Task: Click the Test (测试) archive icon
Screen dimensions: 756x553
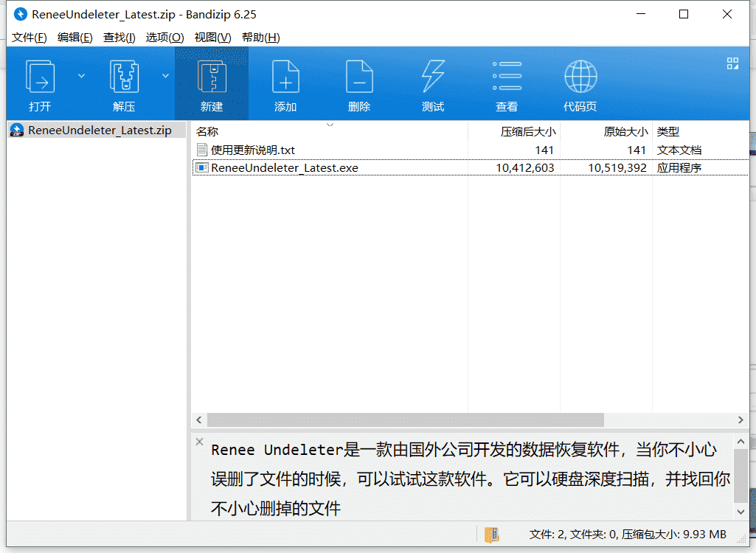Action: (x=433, y=76)
